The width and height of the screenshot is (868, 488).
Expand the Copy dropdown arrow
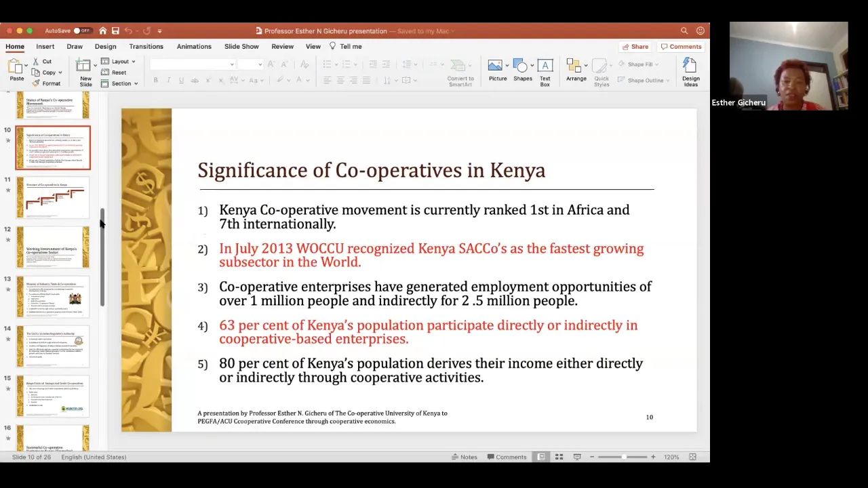60,73
